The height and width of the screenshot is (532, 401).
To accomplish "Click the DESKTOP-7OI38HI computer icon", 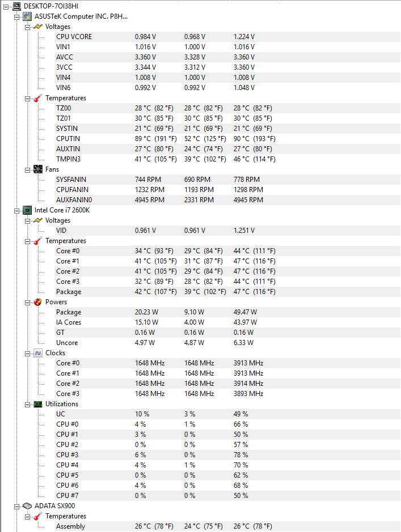I will coord(16,6).
